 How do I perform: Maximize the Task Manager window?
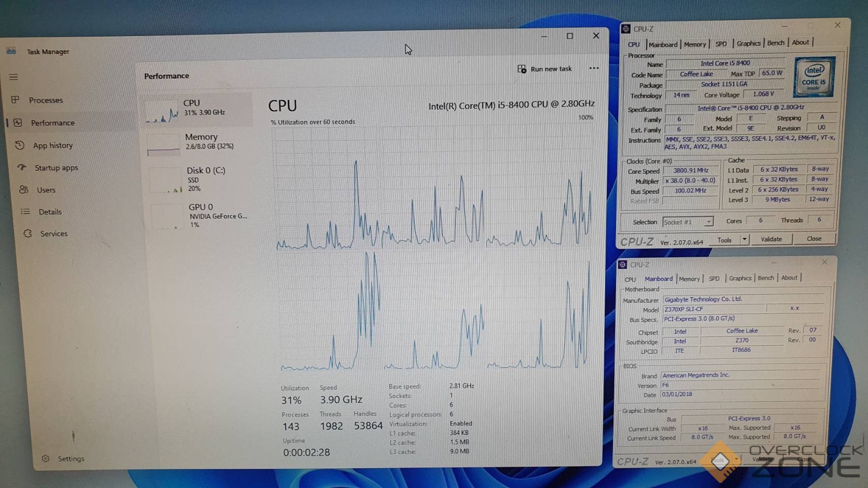tap(570, 36)
